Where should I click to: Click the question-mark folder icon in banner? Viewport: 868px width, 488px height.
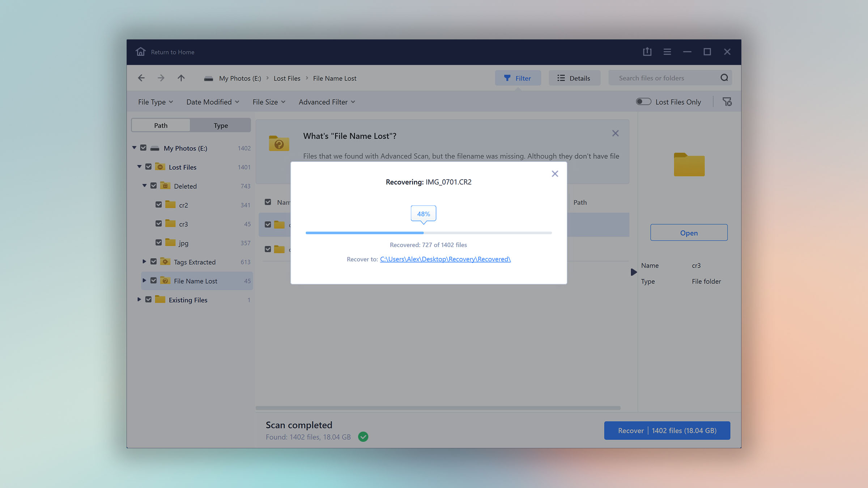click(x=279, y=143)
